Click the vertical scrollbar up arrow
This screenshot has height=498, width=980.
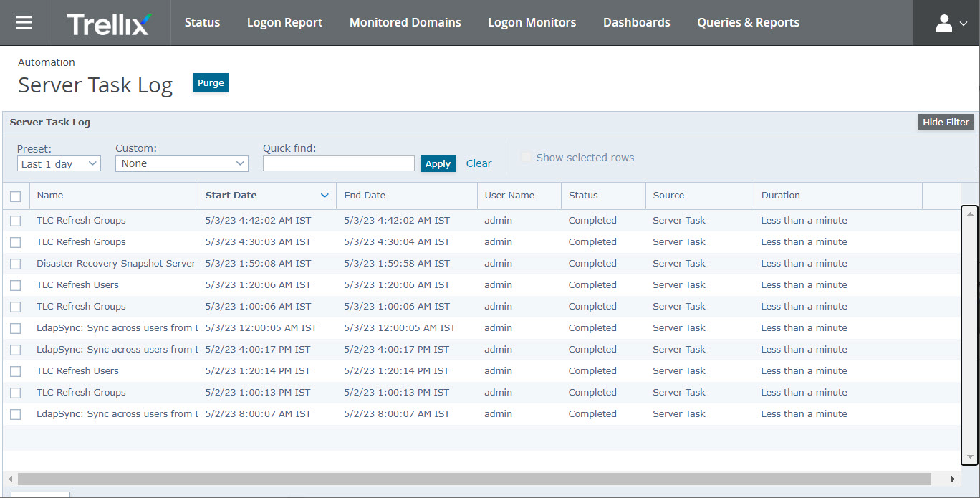(x=970, y=215)
